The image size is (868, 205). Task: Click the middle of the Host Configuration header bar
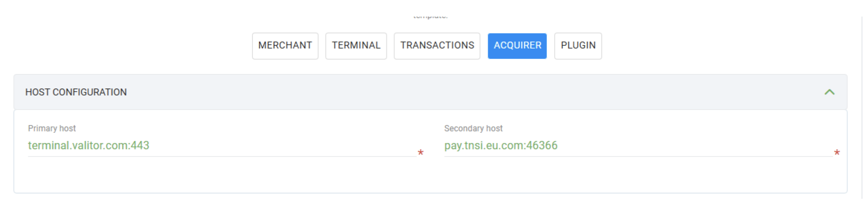pos(430,92)
